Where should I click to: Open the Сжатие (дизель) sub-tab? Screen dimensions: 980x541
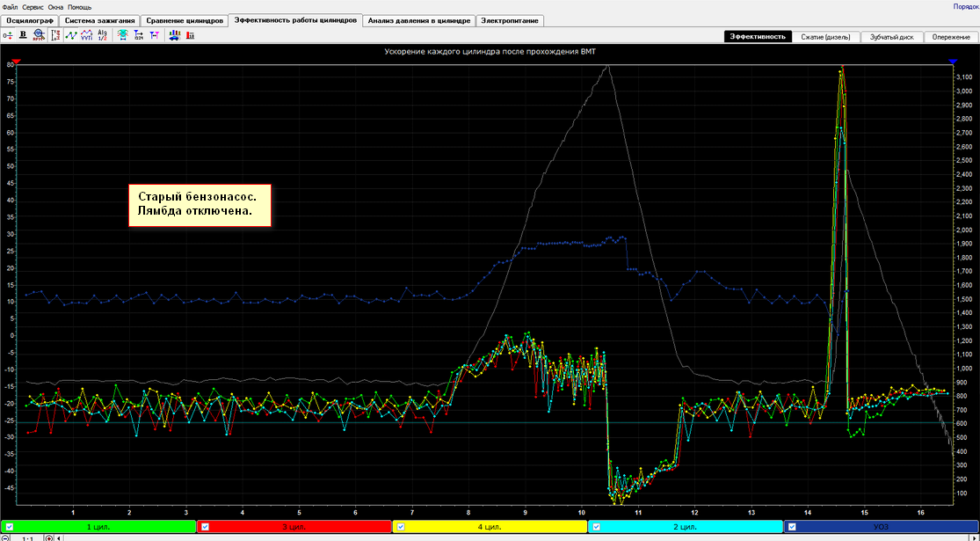[825, 37]
